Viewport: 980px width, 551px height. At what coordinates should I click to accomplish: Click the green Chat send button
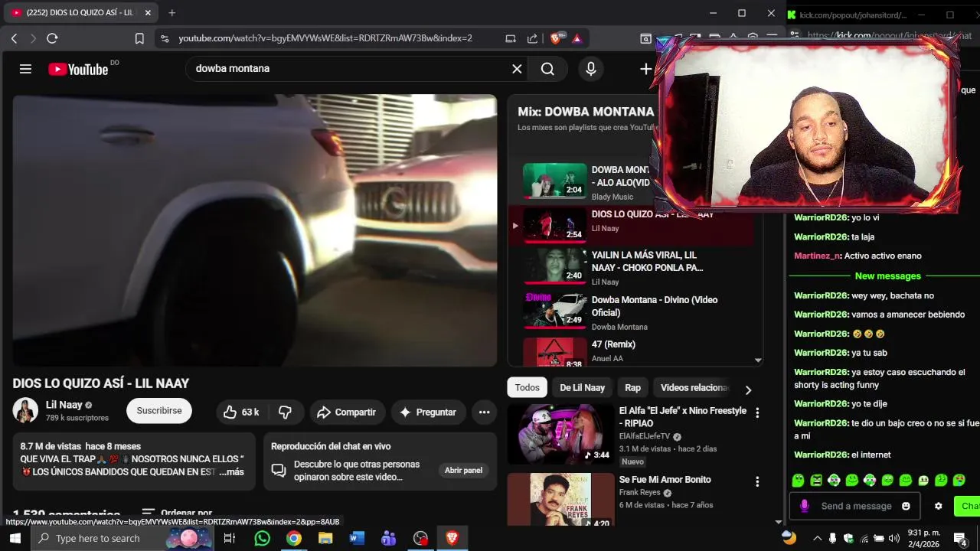tap(968, 506)
